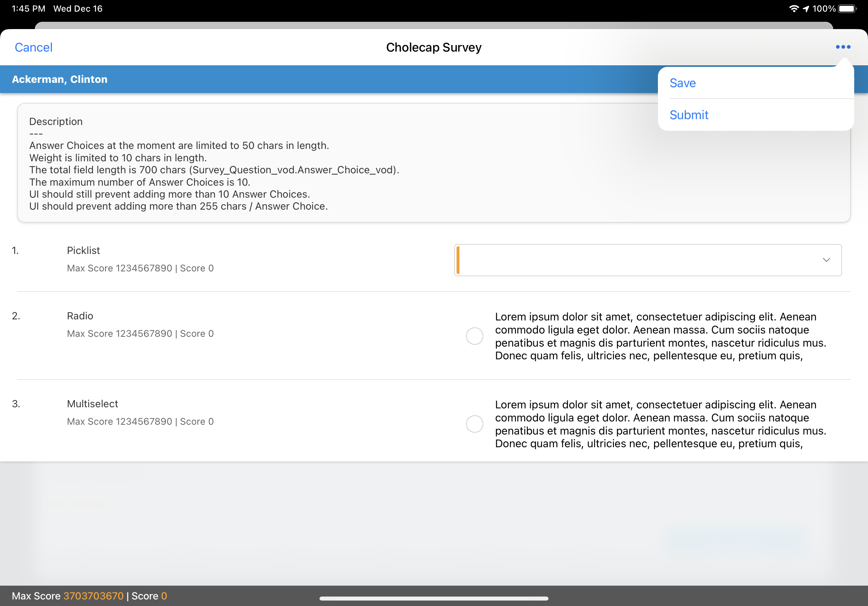Viewport: 868px width, 606px height.
Task: Select the Radio Lorem ipsum answer text
Action: point(660,336)
